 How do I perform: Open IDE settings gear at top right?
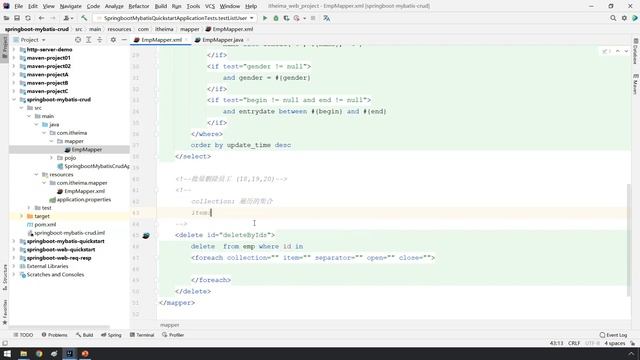(x=624, y=18)
